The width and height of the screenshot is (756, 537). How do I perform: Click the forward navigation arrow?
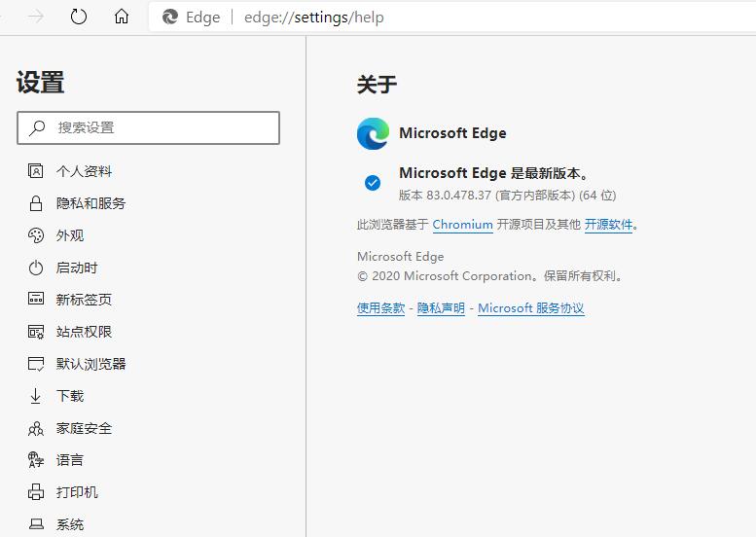click(x=36, y=17)
